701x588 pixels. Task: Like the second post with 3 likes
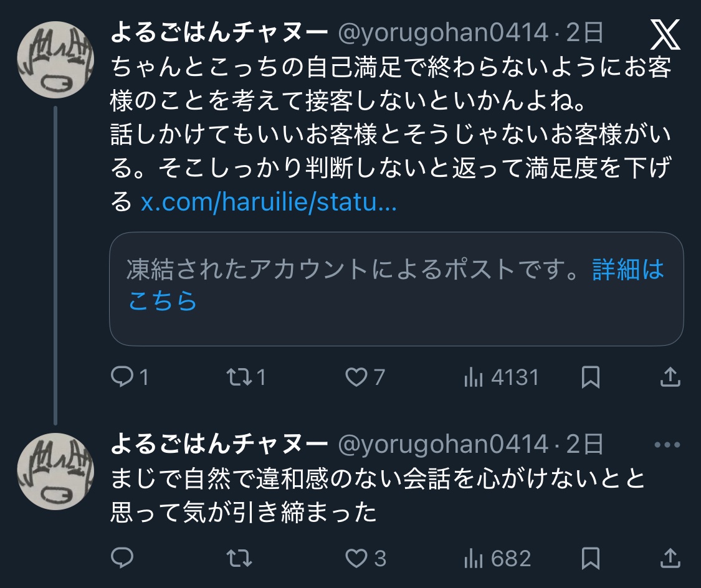356,558
